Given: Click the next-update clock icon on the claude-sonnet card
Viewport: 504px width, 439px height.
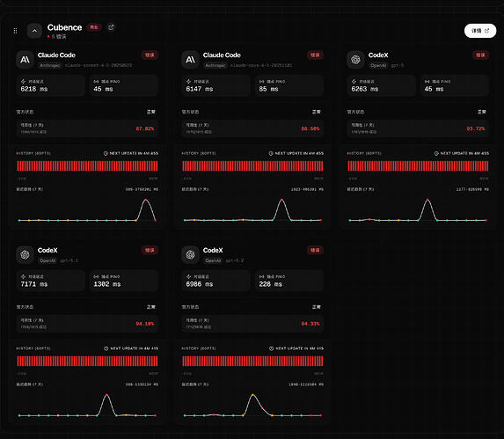Looking at the screenshot, I should coord(106,154).
